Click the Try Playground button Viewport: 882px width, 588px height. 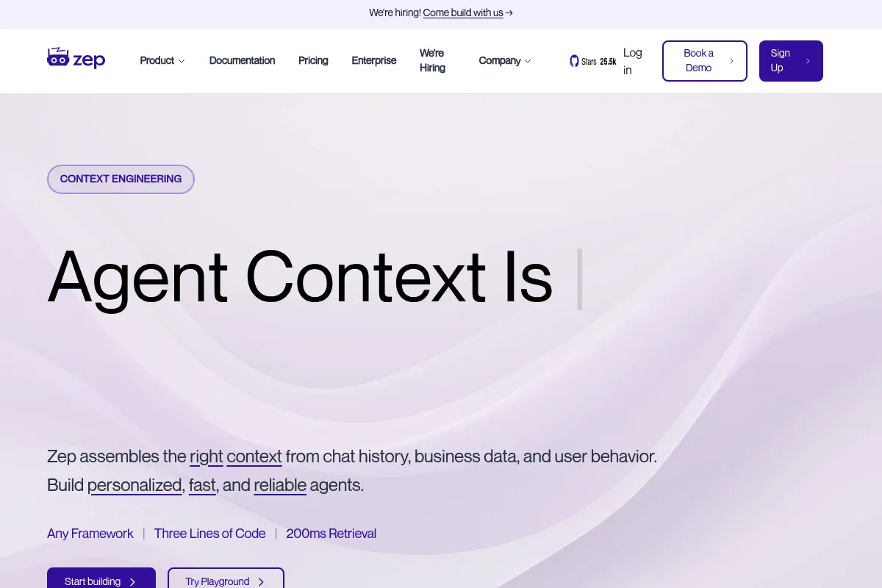pos(226,578)
